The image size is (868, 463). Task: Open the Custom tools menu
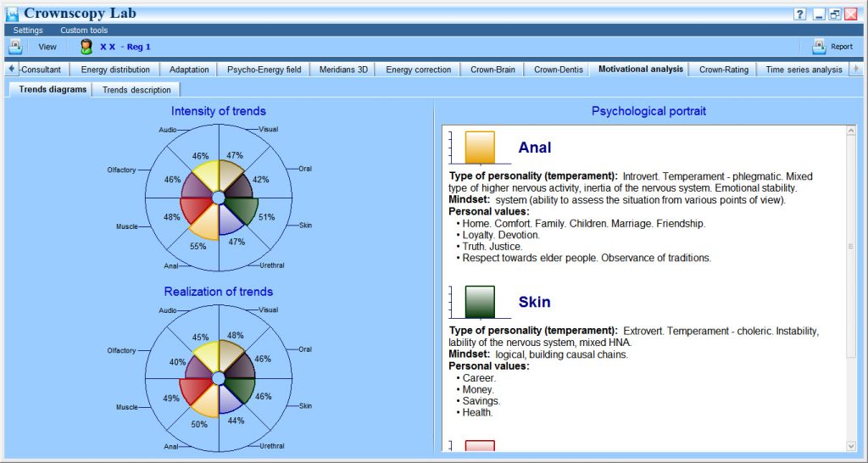pyautogui.click(x=84, y=31)
